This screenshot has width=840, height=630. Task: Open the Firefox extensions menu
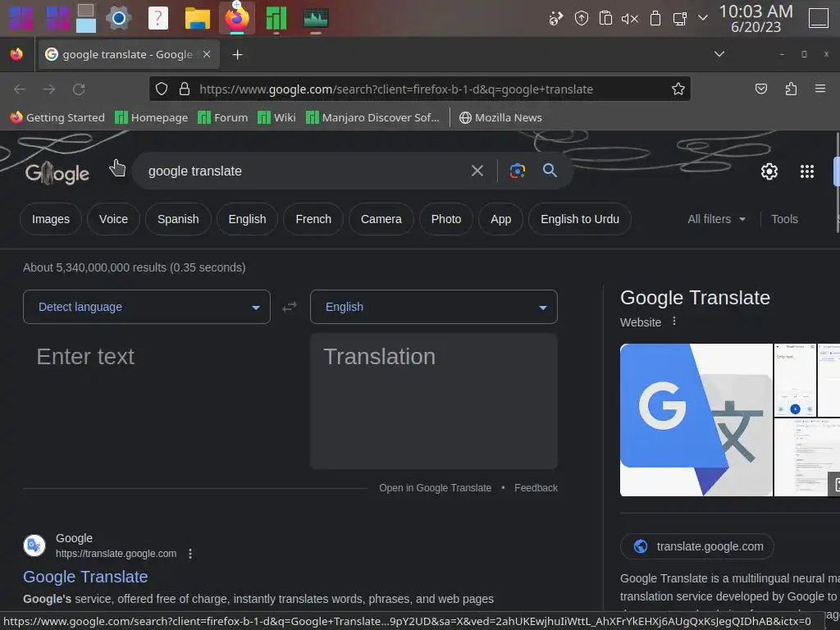pos(791,89)
